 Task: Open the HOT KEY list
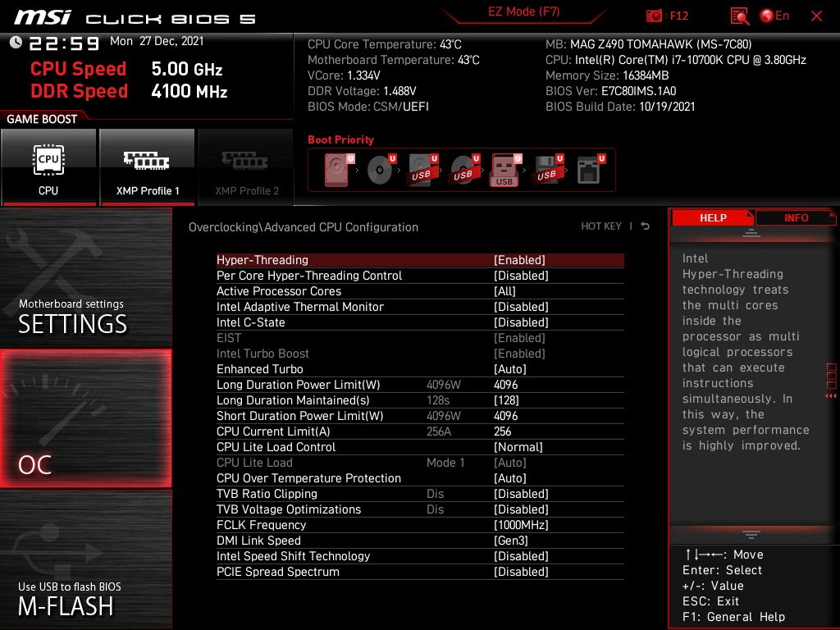click(x=601, y=226)
